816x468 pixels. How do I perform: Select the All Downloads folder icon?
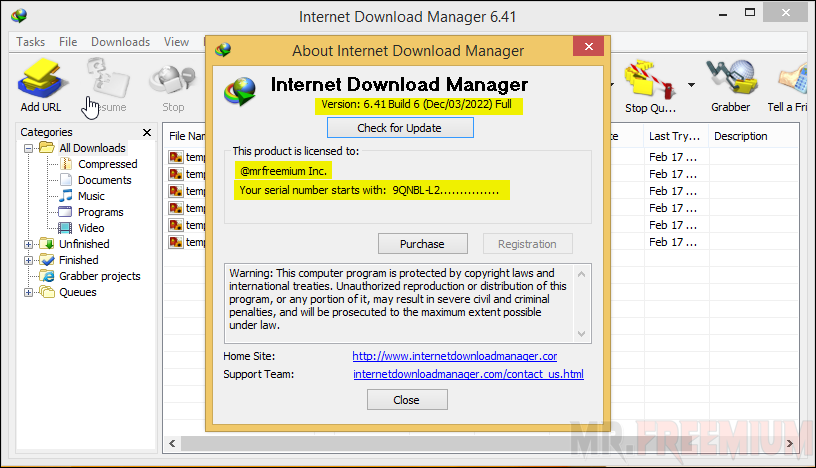[47, 148]
